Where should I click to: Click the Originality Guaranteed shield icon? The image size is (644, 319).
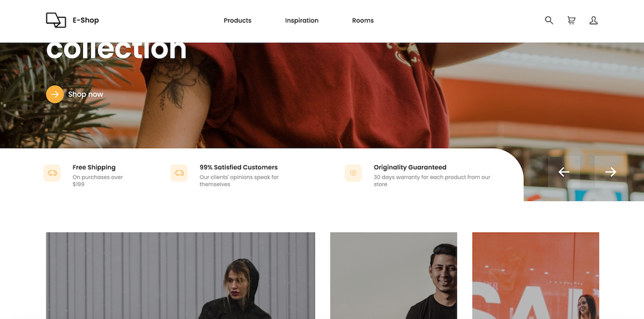[353, 173]
